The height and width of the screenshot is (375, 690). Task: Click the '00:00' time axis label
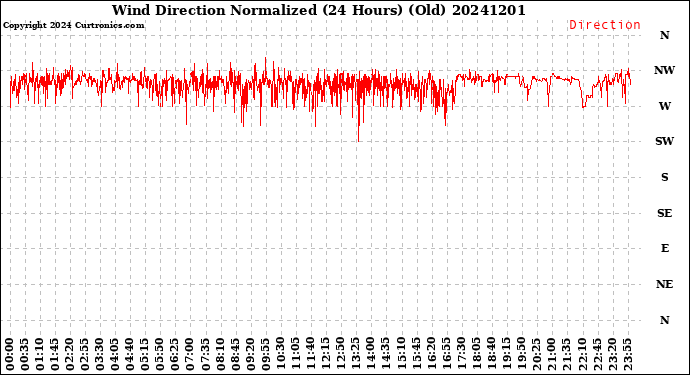(10, 354)
